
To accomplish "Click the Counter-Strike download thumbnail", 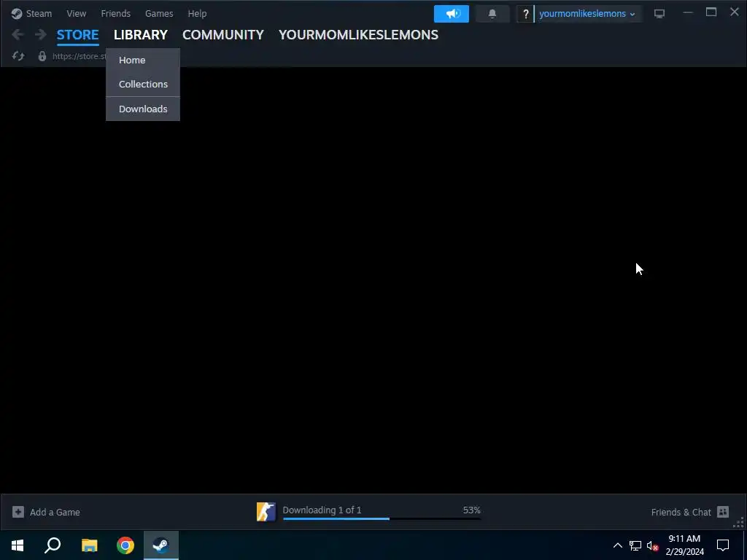I will 266,512.
